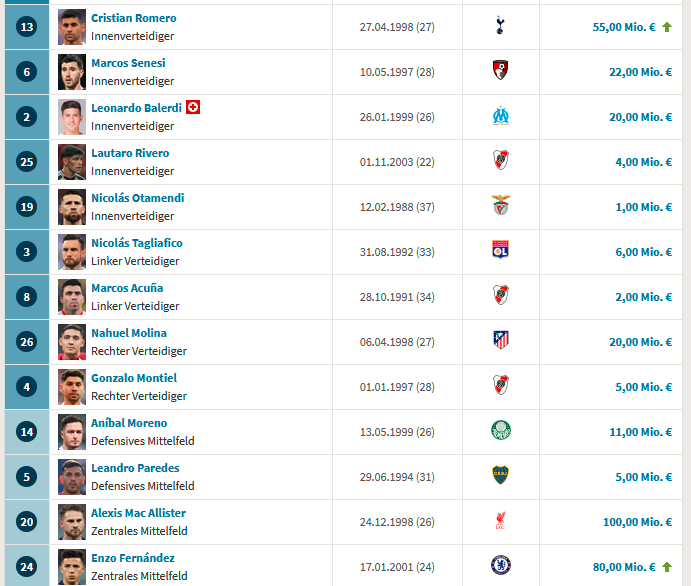
Task: Click the Lyon crest in Tagliafico's row
Action: coord(500,251)
